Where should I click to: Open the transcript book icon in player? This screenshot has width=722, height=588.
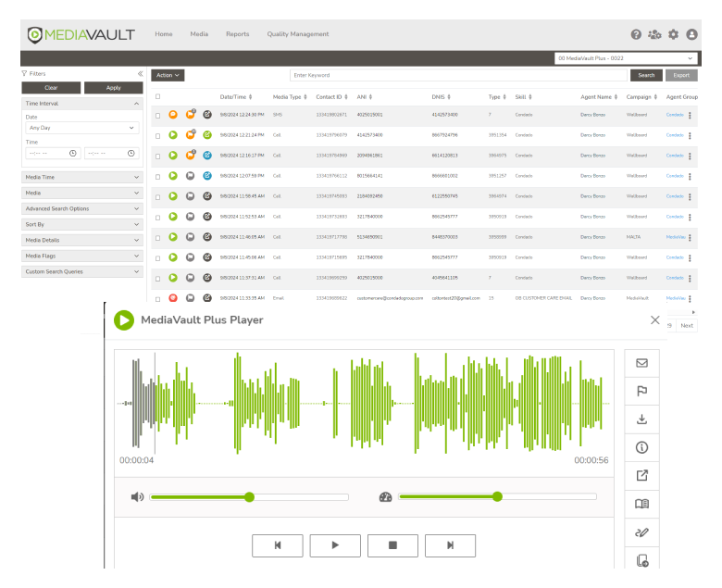641,504
